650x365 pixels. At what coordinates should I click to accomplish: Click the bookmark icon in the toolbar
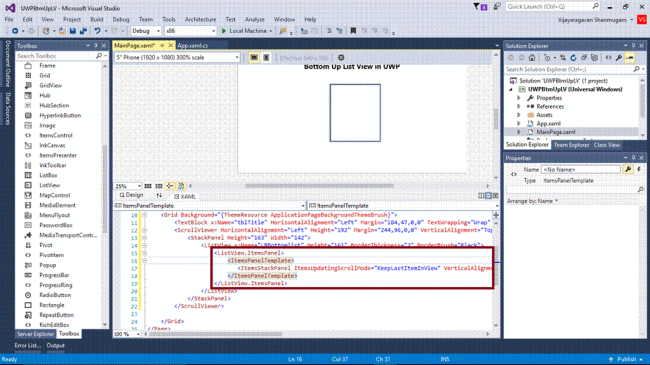pos(353,31)
